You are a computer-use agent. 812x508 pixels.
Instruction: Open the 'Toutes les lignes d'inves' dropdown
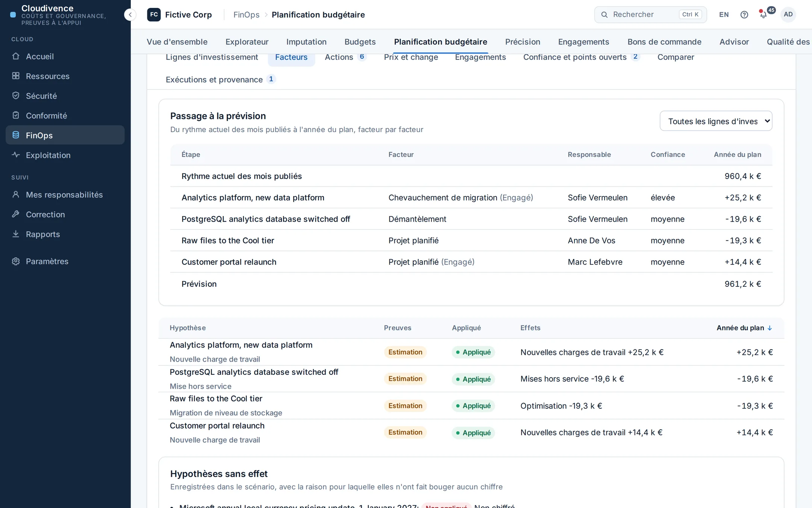click(716, 121)
